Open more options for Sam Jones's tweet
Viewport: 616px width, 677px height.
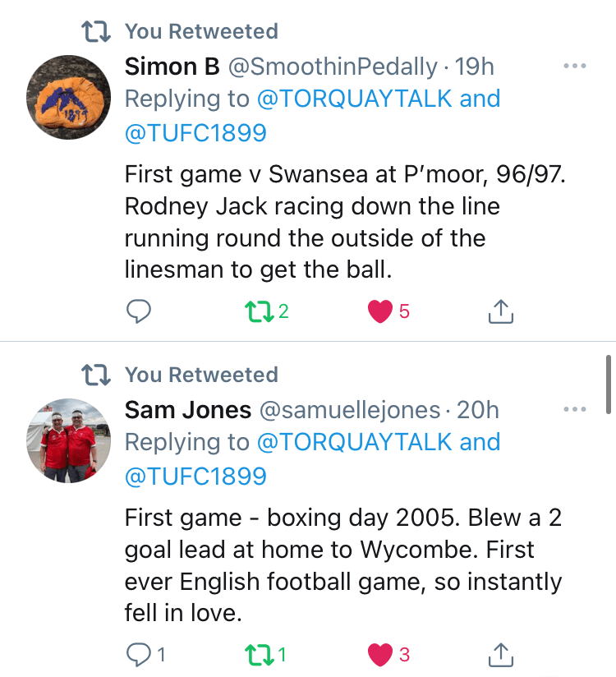(x=575, y=410)
